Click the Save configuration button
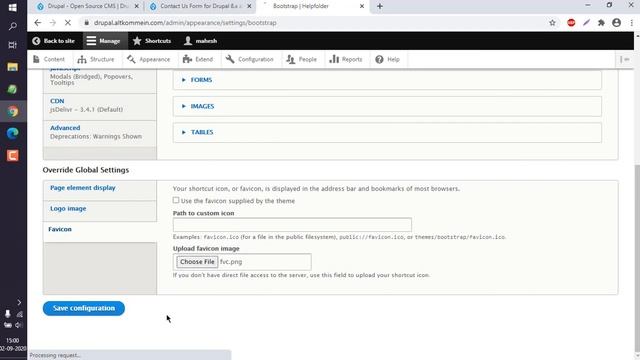 (x=84, y=308)
